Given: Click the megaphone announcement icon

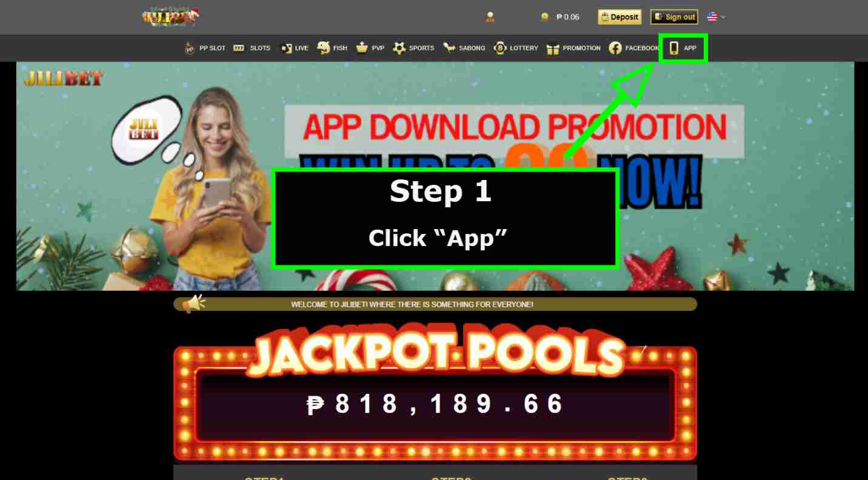Looking at the screenshot, I should click(x=193, y=303).
